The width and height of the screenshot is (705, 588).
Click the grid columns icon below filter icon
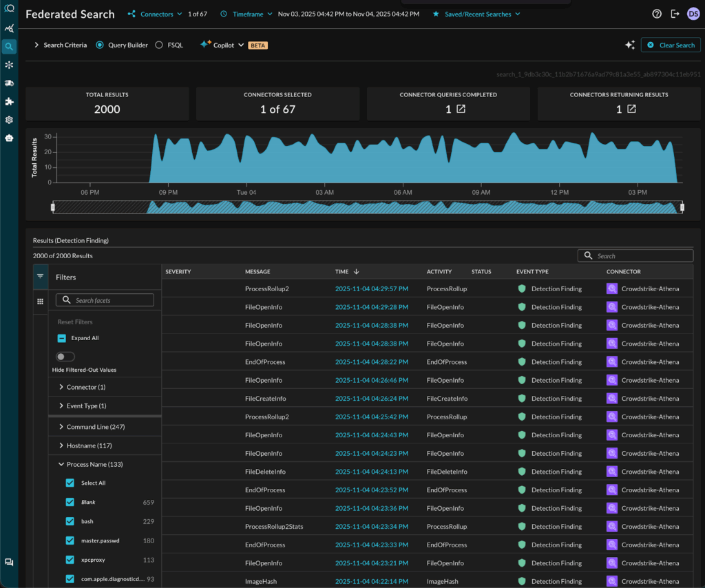[40, 302]
